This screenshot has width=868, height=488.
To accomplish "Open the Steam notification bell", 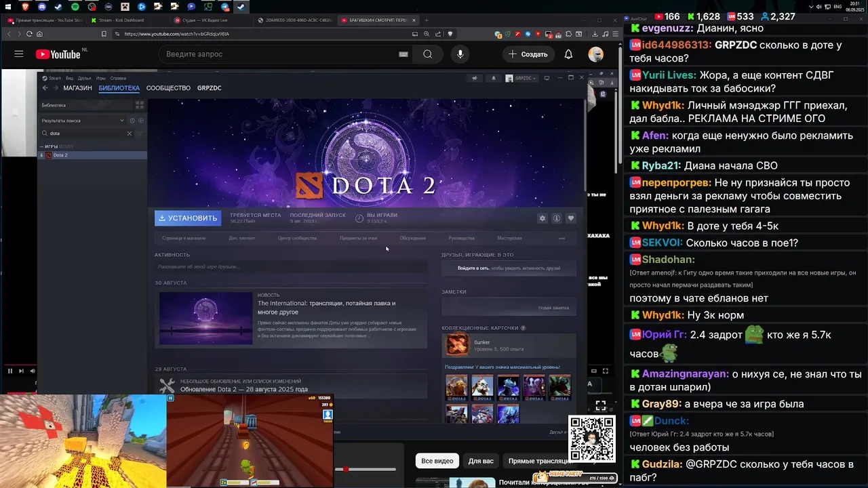I will point(493,78).
